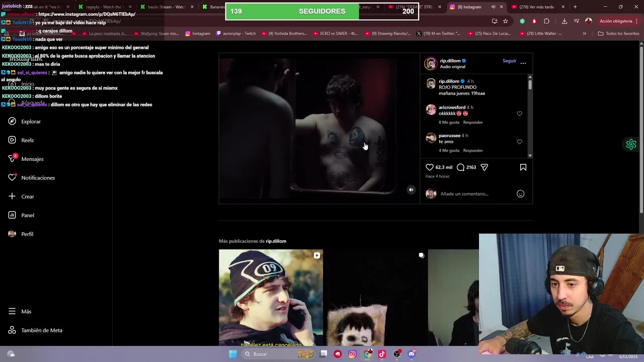Screen dimensions: 644x362
Task: Open Little Walter bookmark
Action: (x=540, y=34)
